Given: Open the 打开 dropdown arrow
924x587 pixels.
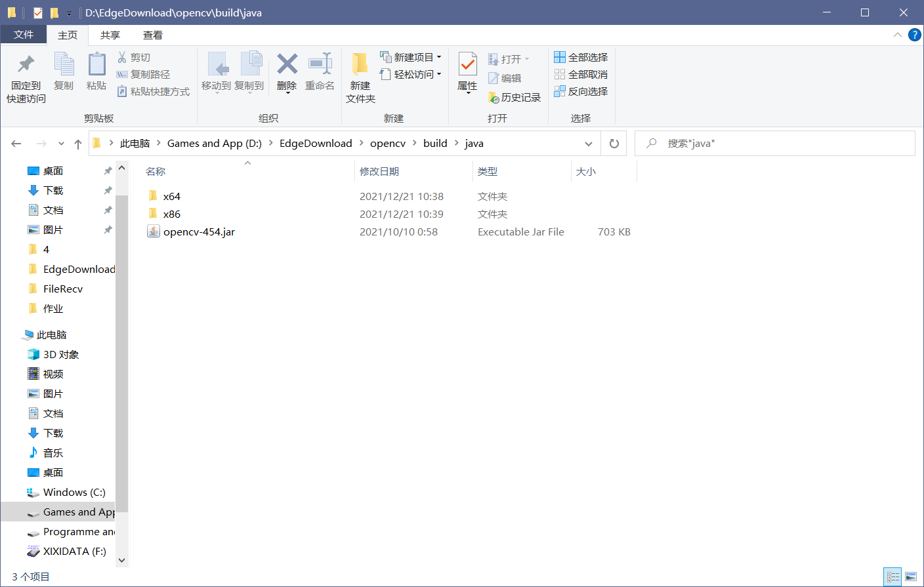Looking at the screenshot, I should pos(527,58).
